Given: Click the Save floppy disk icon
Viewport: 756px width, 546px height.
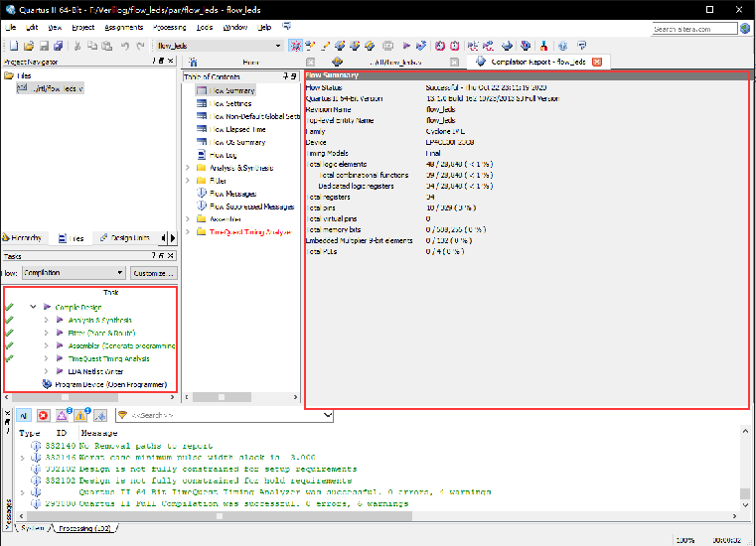Looking at the screenshot, I should [x=44, y=46].
